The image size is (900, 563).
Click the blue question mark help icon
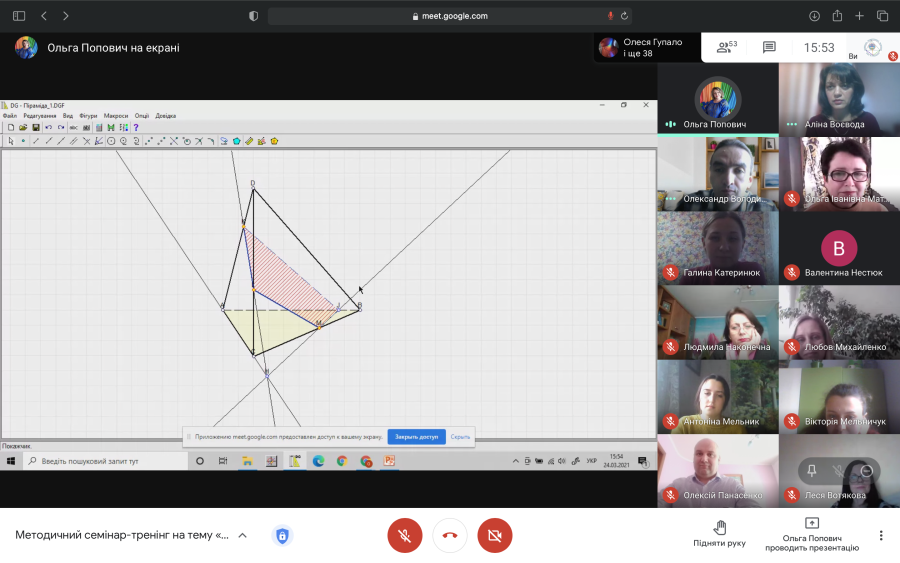(136, 127)
